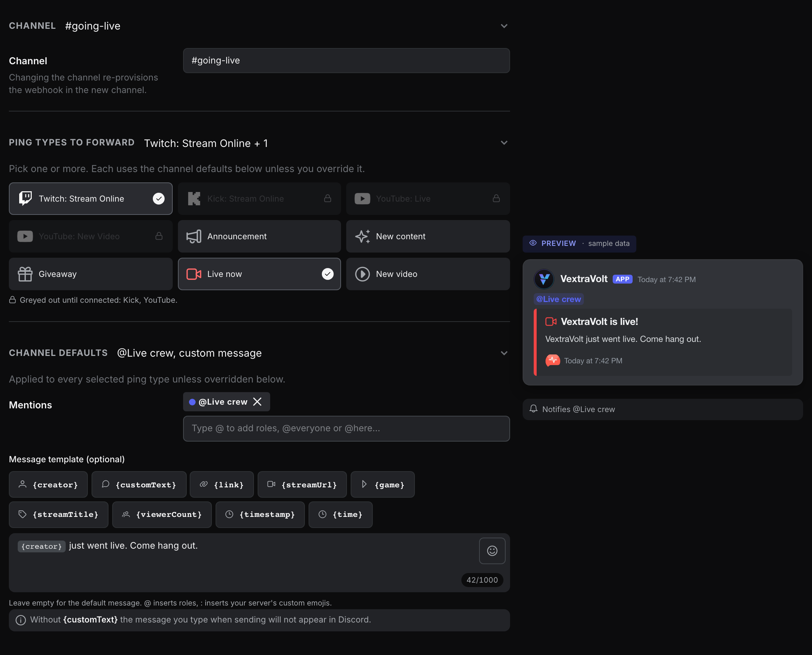Click the bell icon beside Notifies @Live crew
812x655 pixels.
point(533,409)
